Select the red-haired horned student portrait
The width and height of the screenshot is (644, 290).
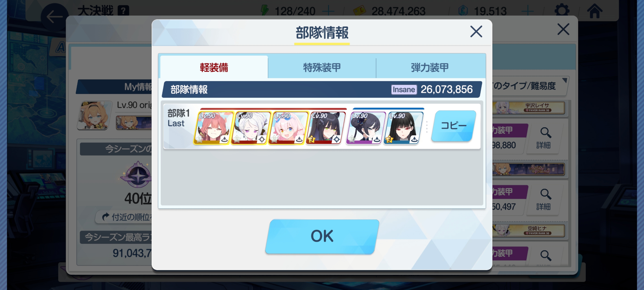213,128
